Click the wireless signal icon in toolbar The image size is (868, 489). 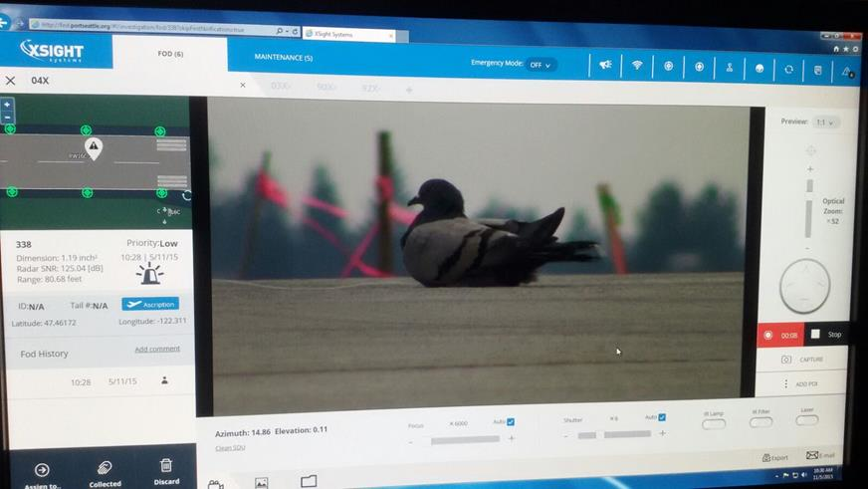(x=637, y=66)
